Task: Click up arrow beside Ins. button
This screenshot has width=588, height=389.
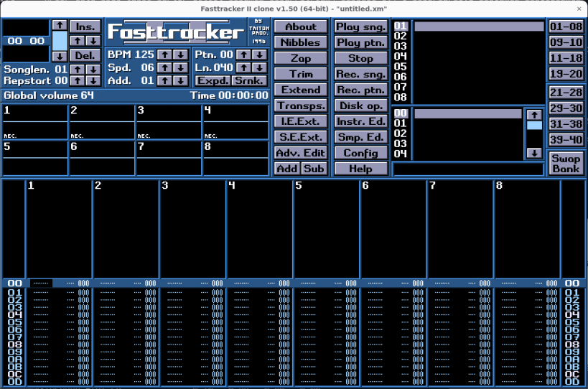Action: click(x=78, y=40)
